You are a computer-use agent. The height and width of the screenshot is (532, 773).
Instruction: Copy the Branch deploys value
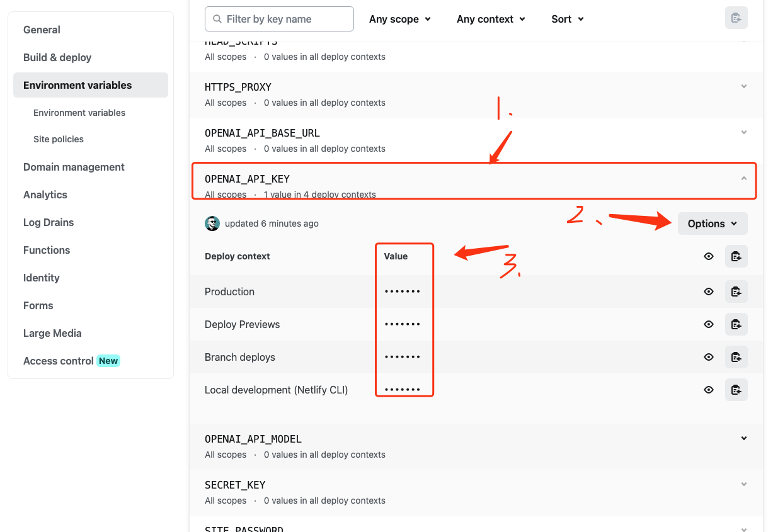pos(736,357)
